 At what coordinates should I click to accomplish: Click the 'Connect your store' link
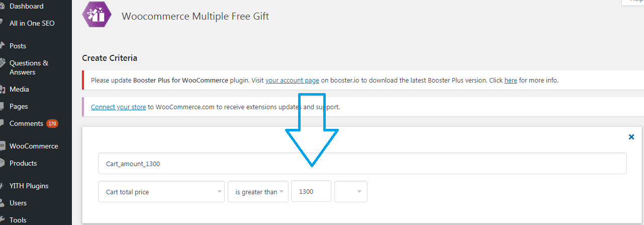119,107
